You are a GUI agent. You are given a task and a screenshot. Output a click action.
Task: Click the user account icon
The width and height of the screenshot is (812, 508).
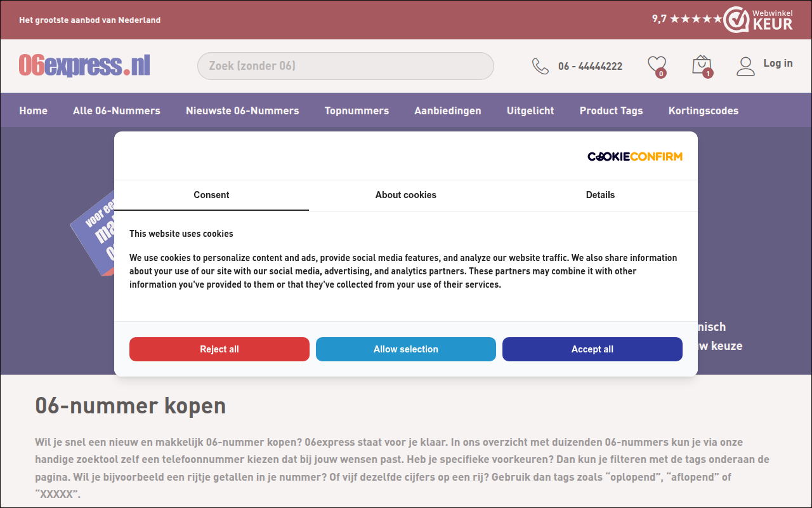[745, 66]
